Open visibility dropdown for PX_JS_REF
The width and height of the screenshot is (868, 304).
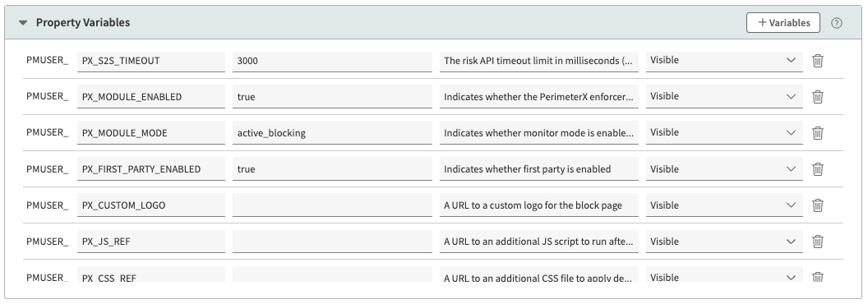pyautogui.click(x=724, y=242)
